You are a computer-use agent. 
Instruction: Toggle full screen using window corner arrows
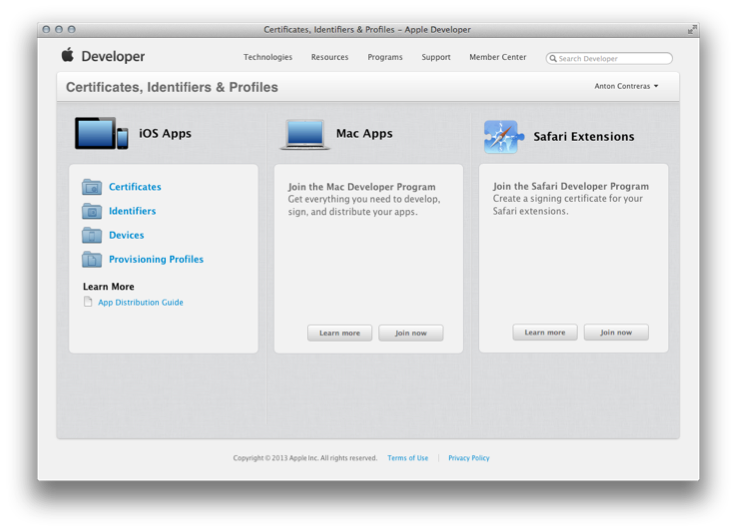point(692,29)
